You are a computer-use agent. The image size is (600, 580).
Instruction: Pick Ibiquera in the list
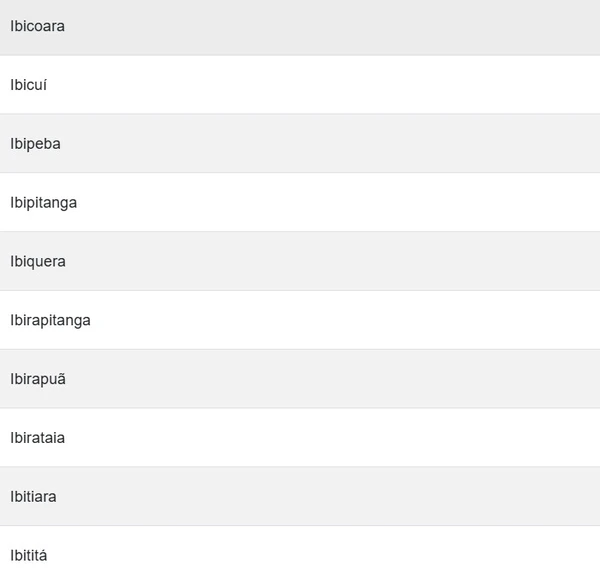(300, 262)
